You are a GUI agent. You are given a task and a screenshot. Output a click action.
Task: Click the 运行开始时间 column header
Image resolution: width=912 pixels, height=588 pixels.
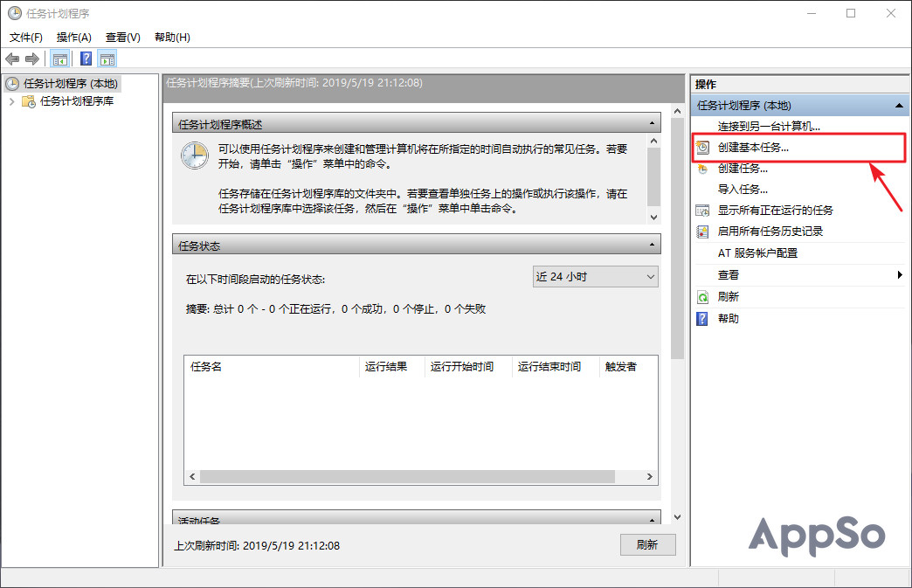(467, 367)
